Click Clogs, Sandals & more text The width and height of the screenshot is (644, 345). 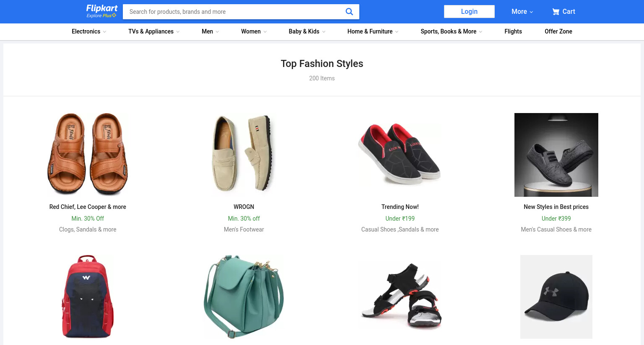coord(88,229)
